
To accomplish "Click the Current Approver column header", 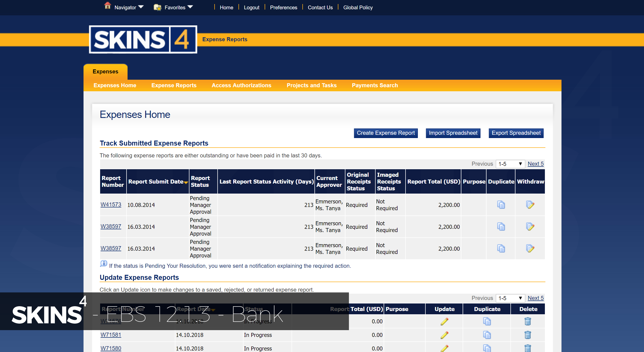I will (330, 182).
